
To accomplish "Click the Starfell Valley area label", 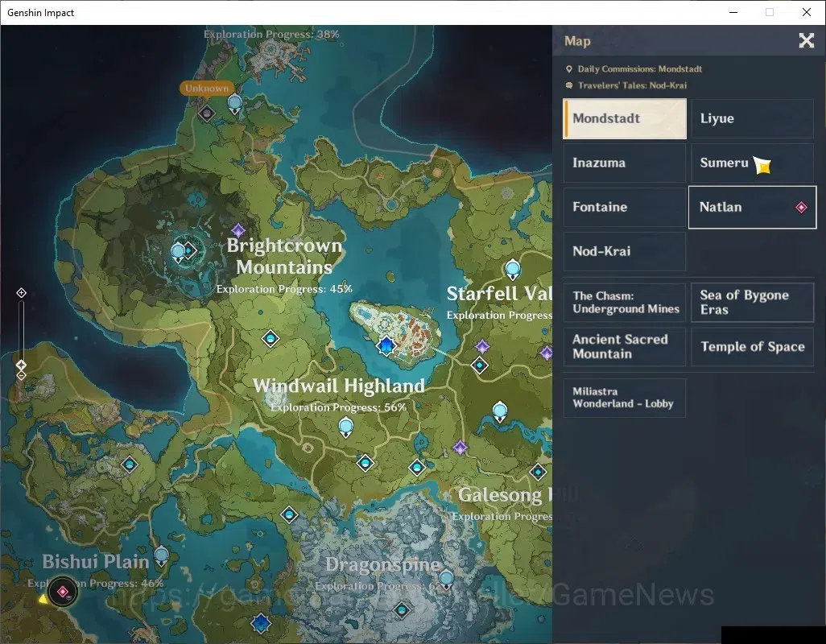I will [499, 294].
